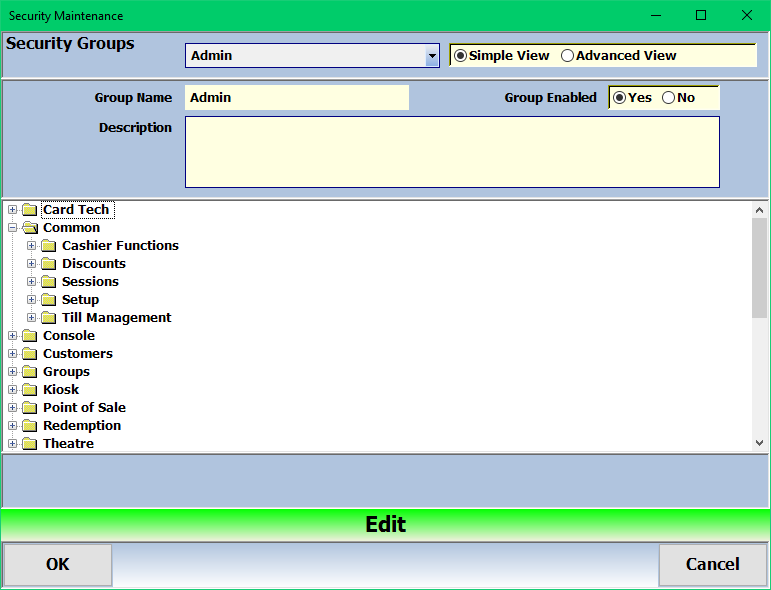Collapse the Common tree node
Viewport: 771px width, 590px height.
12,228
